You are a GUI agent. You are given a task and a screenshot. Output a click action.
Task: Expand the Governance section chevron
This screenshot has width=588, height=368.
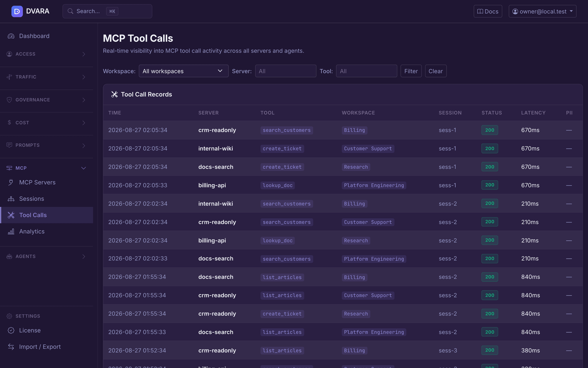tap(84, 100)
